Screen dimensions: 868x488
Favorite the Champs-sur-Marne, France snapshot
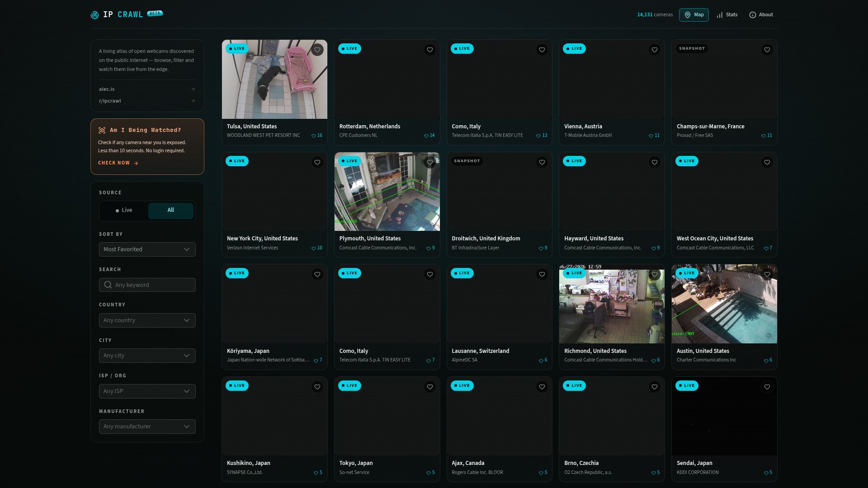coord(767,50)
